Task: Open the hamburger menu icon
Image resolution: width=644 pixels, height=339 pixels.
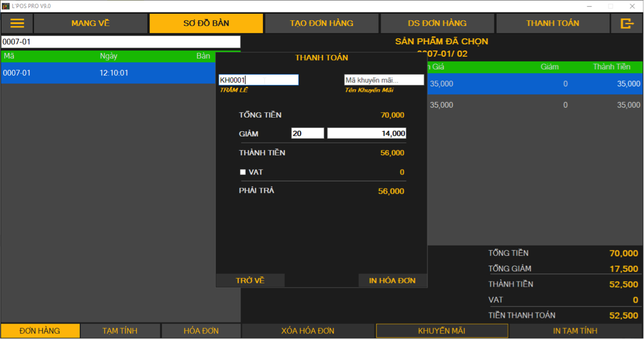Action: (x=17, y=24)
